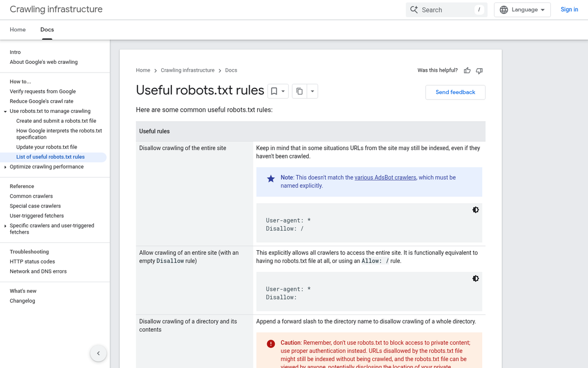This screenshot has width=588, height=368.
Task: Click the Send feedback button
Action: coord(455,92)
